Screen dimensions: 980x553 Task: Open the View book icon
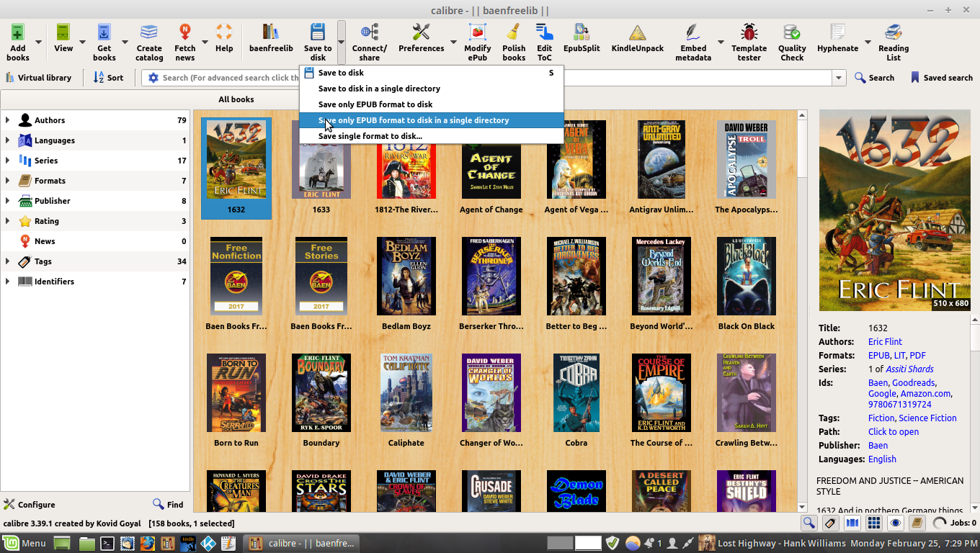[63, 33]
